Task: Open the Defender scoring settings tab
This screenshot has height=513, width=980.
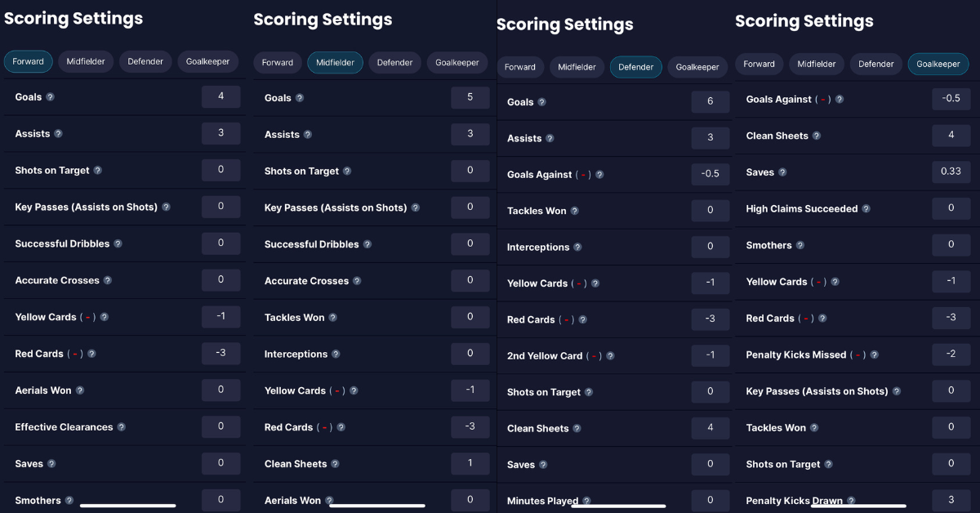Action: [x=635, y=67]
